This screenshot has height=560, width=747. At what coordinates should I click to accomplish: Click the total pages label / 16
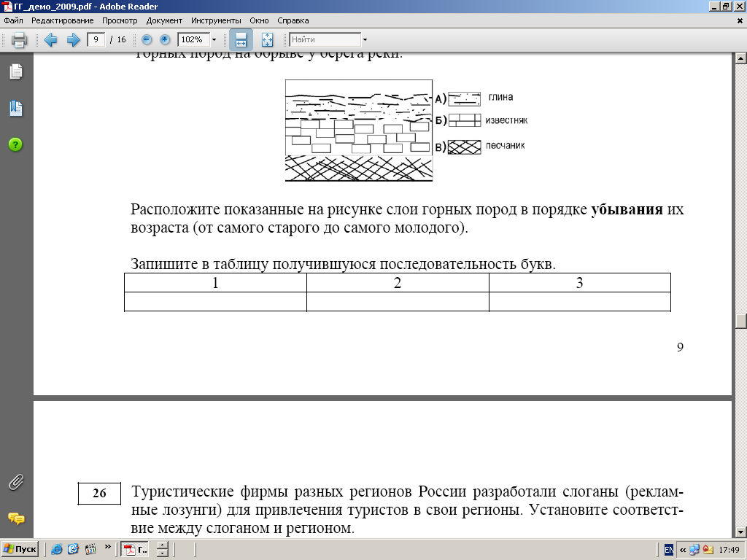pyautogui.click(x=118, y=39)
